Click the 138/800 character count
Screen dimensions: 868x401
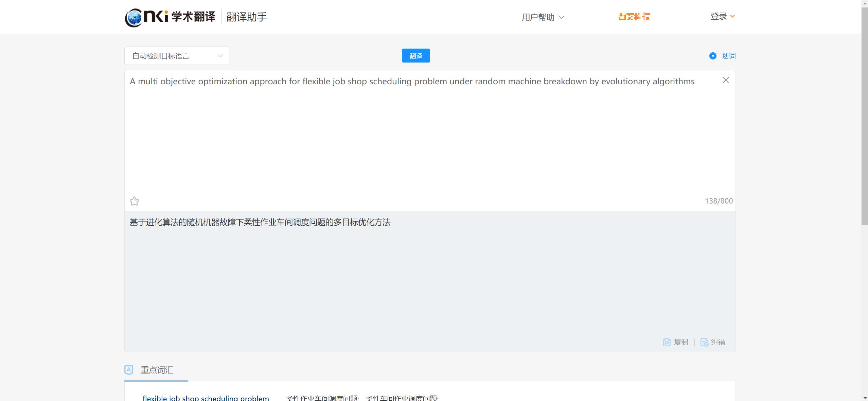(x=719, y=201)
